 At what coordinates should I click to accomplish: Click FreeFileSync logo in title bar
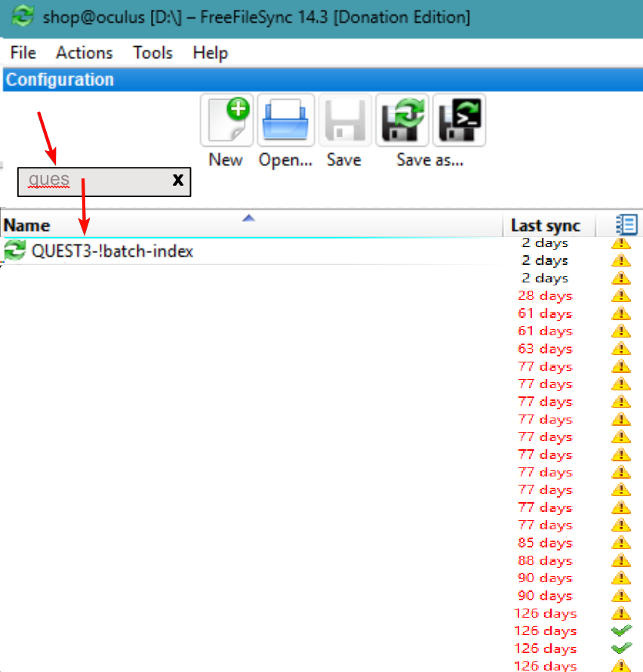pyautogui.click(x=23, y=17)
